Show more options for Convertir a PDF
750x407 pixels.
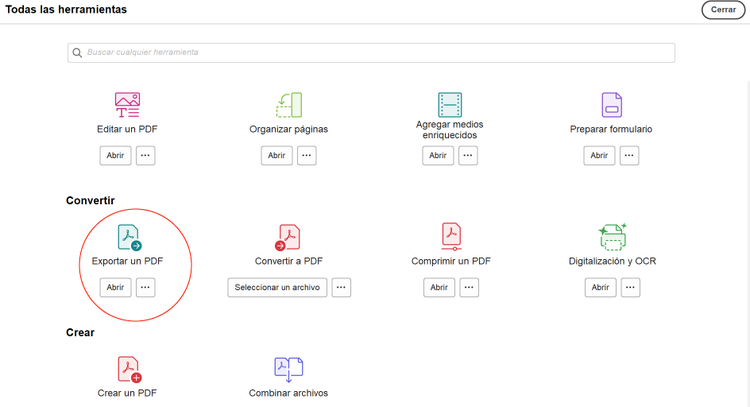pos(341,287)
